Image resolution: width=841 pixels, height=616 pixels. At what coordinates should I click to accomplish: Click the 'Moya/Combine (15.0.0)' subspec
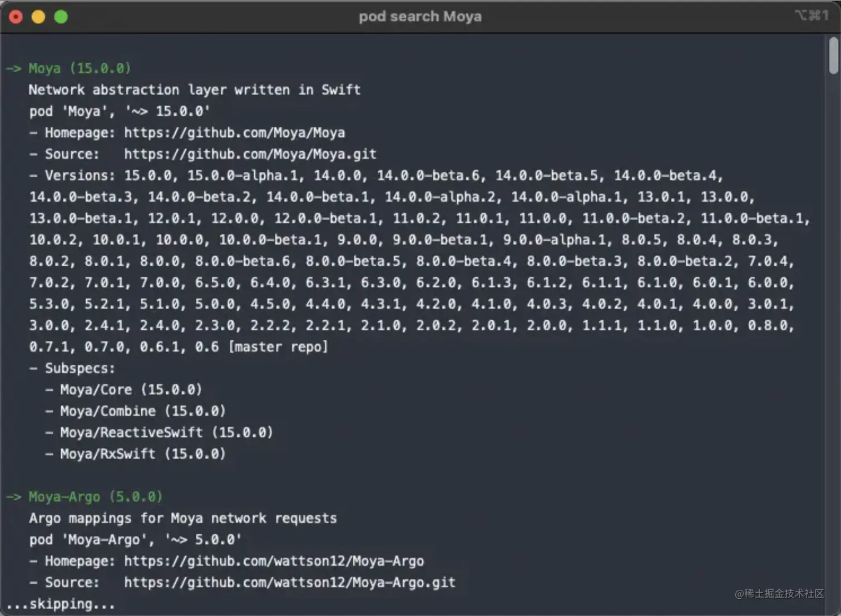[143, 411]
